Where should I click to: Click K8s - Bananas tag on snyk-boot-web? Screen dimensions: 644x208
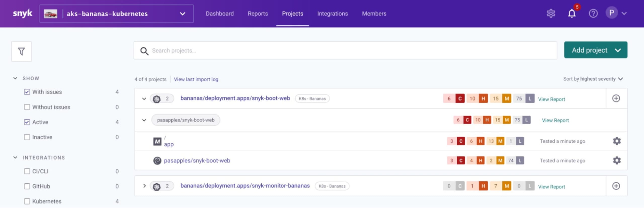312,99
